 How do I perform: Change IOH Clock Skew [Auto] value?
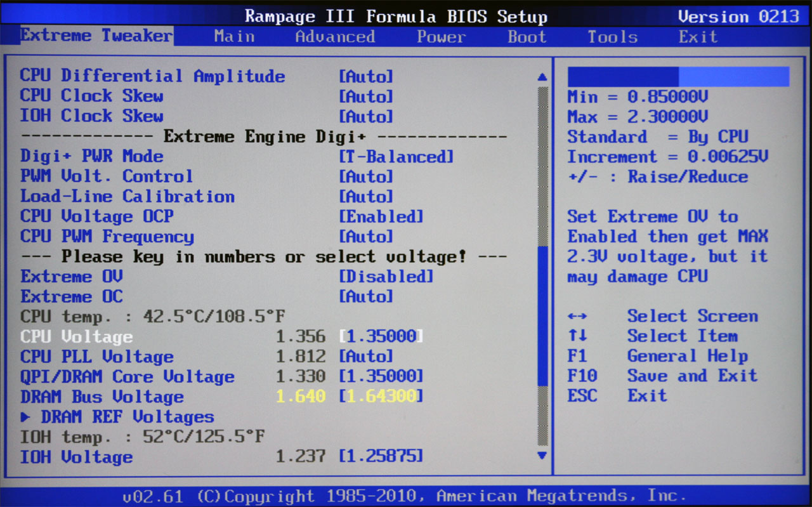coord(366,117)
